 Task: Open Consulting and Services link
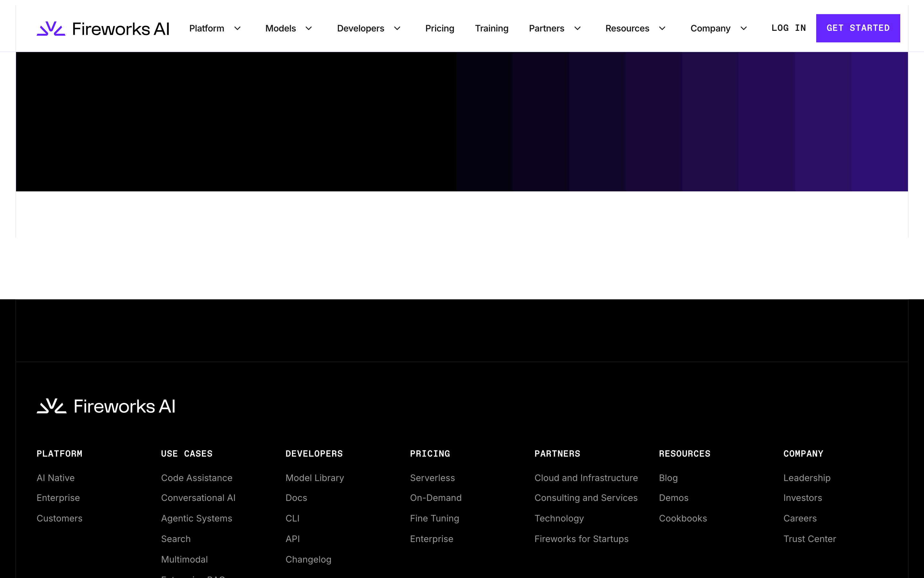click(586, 498)
